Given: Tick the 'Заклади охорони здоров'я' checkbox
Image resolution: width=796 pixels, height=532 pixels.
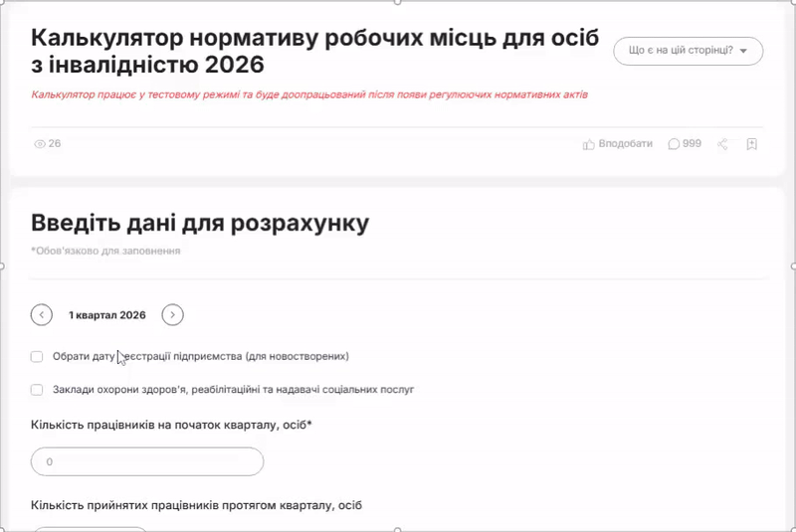Looking at the screenshot, I should (37, 390).
